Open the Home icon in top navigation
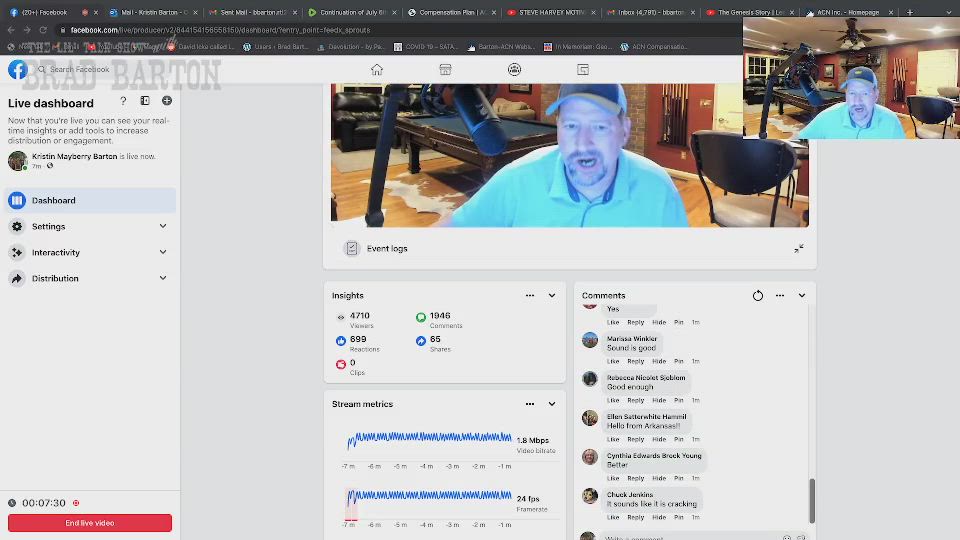The image size is (960, 540). pos(377,69)
